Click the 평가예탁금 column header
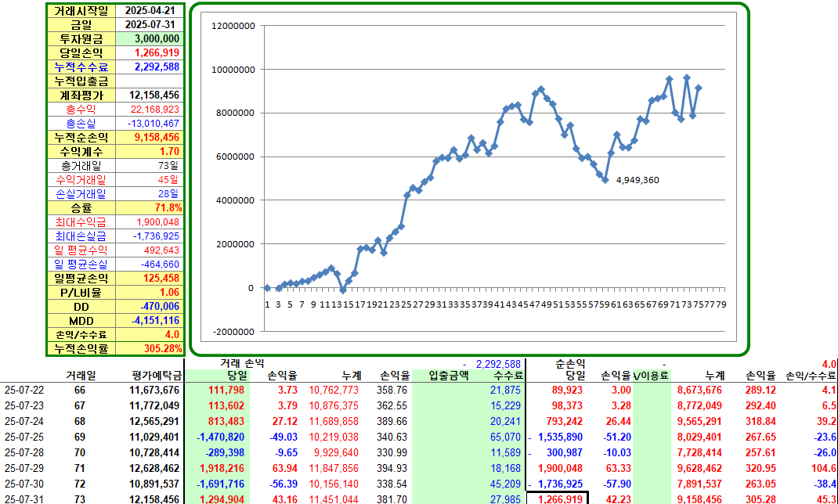Screen dimensions: 838x504 (155, 376)
